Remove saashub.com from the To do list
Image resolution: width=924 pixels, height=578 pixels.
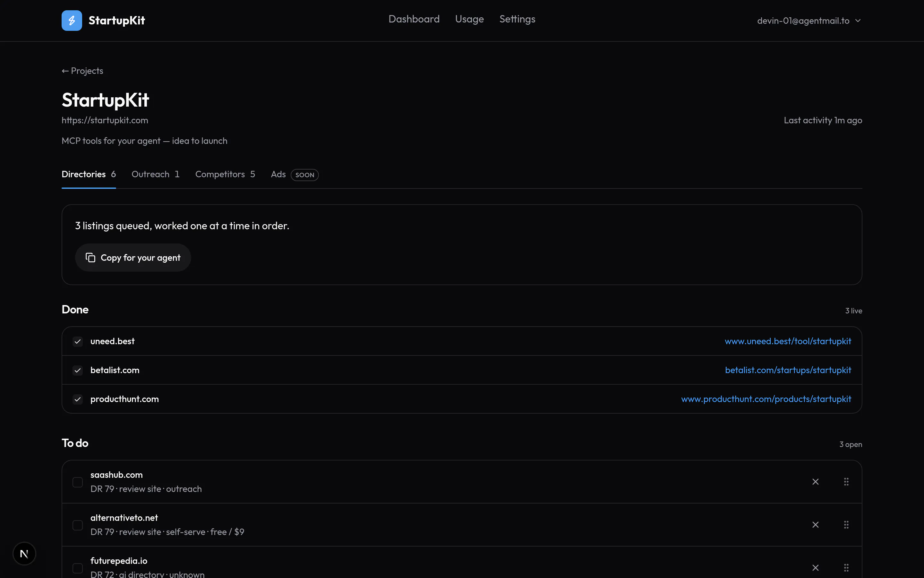click(815, 482)
